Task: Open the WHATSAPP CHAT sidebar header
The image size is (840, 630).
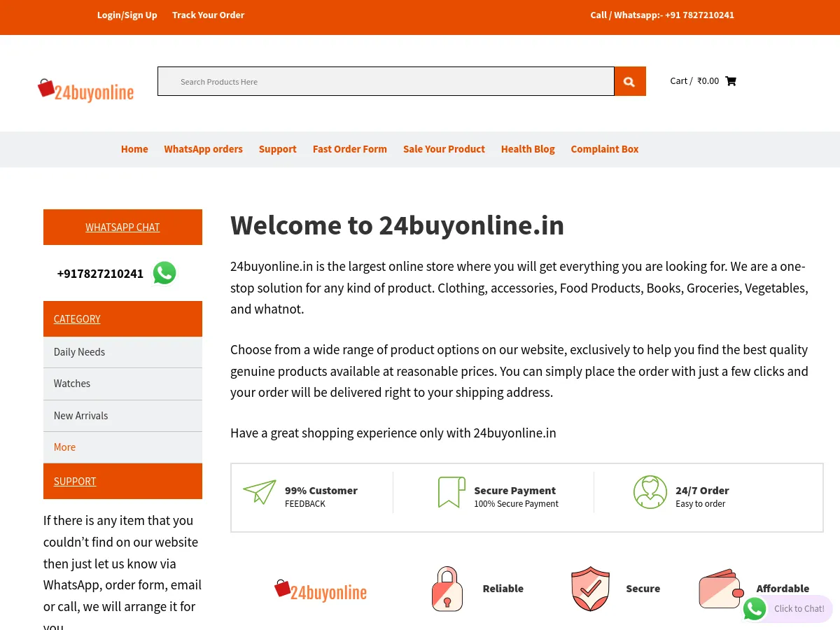Action: pyautogui.click(x=122, y=227)
